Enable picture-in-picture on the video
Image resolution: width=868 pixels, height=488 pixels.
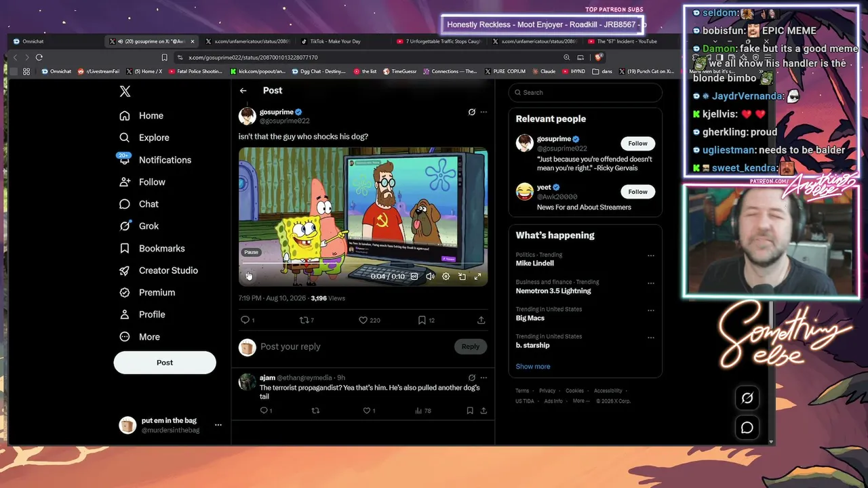click(x=462, y=277)
